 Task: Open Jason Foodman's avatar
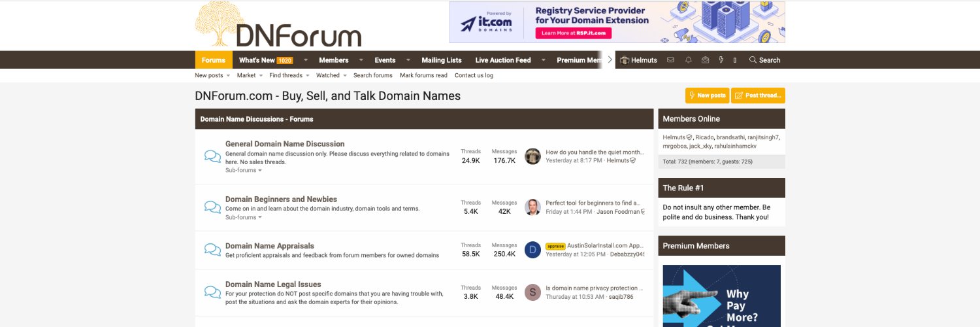click(532, 207)
